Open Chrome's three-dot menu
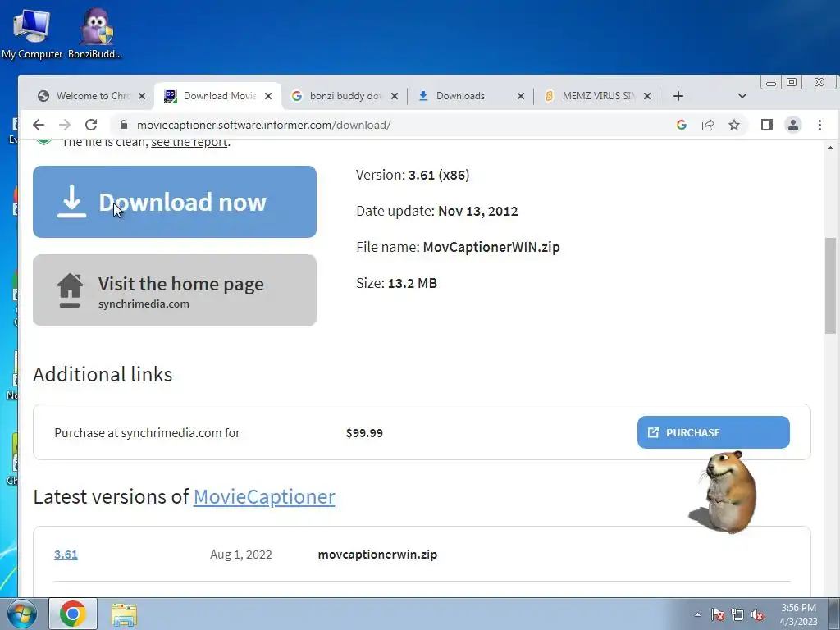 pos(819,125)
